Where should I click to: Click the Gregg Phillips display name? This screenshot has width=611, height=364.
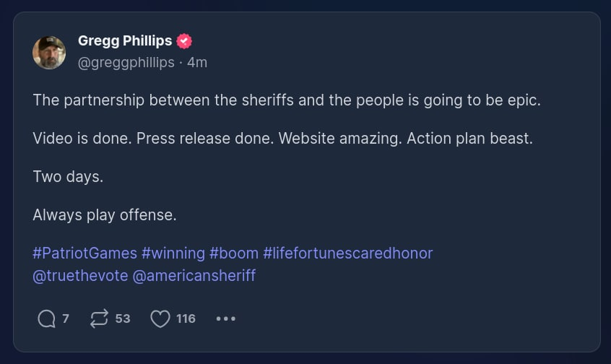click(124, 41)
